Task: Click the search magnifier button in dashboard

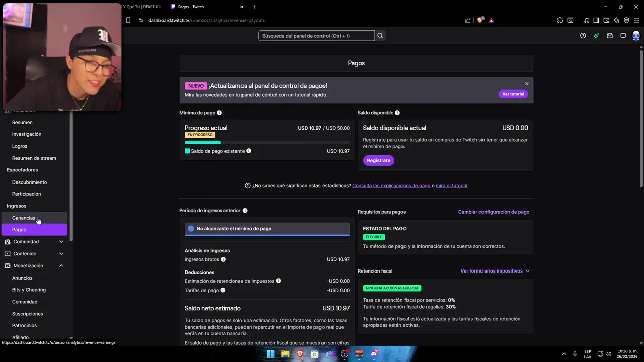Action: (380, 36)
